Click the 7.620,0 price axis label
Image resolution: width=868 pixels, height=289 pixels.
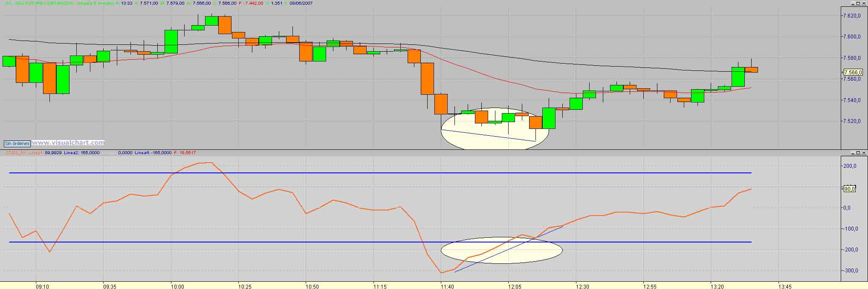tap(851, 16)
